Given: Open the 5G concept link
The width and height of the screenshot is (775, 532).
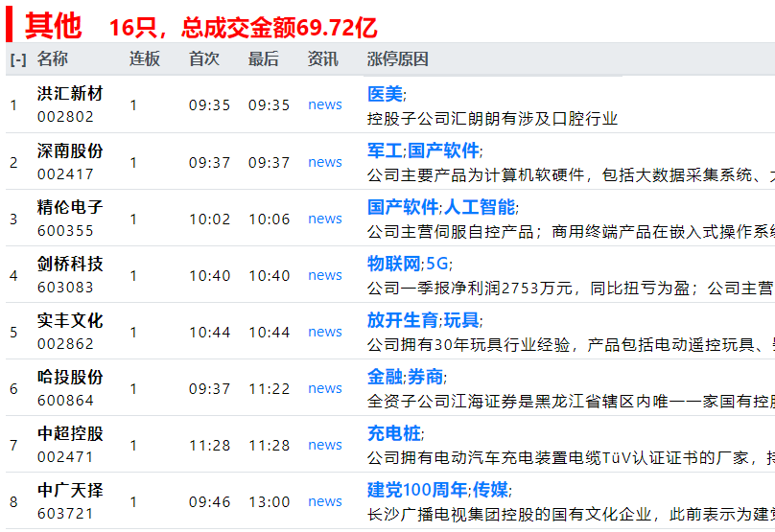Looking at the screenshot, I should pos(437,264).
